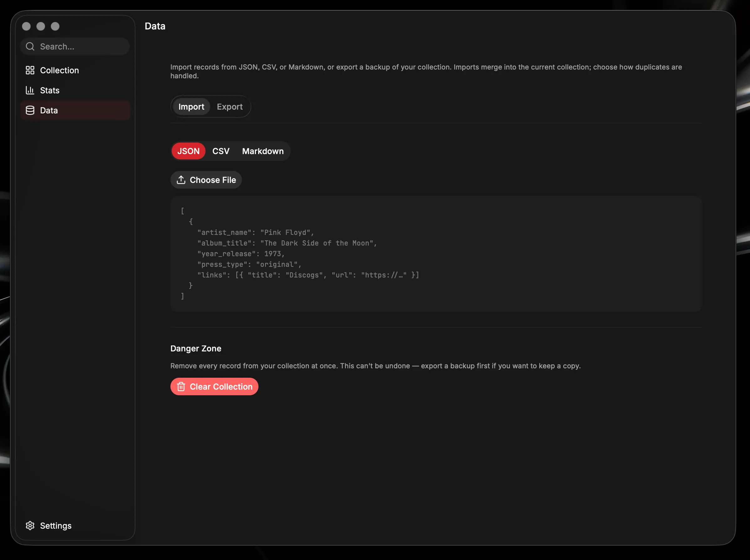Select the Data sidebar item label

[x=49, y=110]
